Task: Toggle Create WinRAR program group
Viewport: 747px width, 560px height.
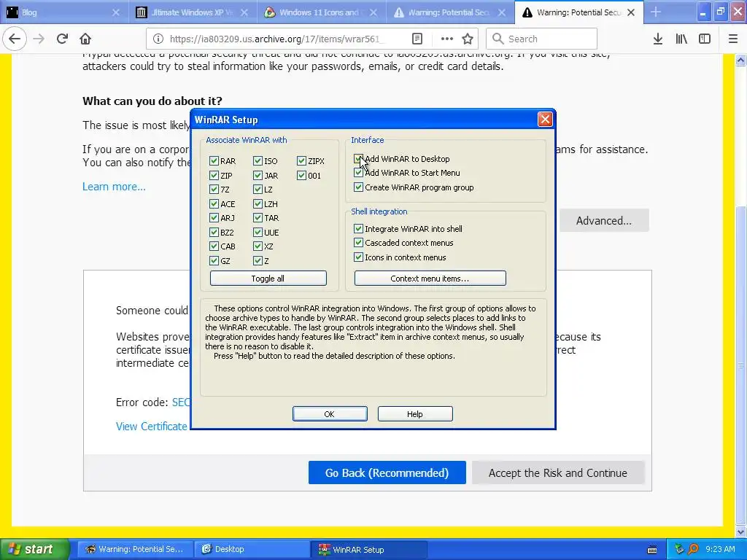Action: (359, 187)
